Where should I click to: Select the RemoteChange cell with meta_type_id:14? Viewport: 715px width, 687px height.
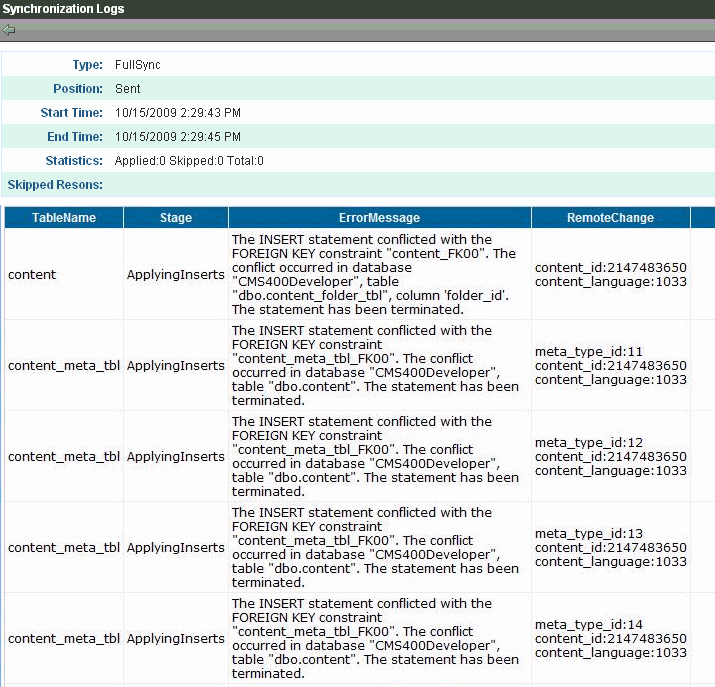tap(610, 638)
